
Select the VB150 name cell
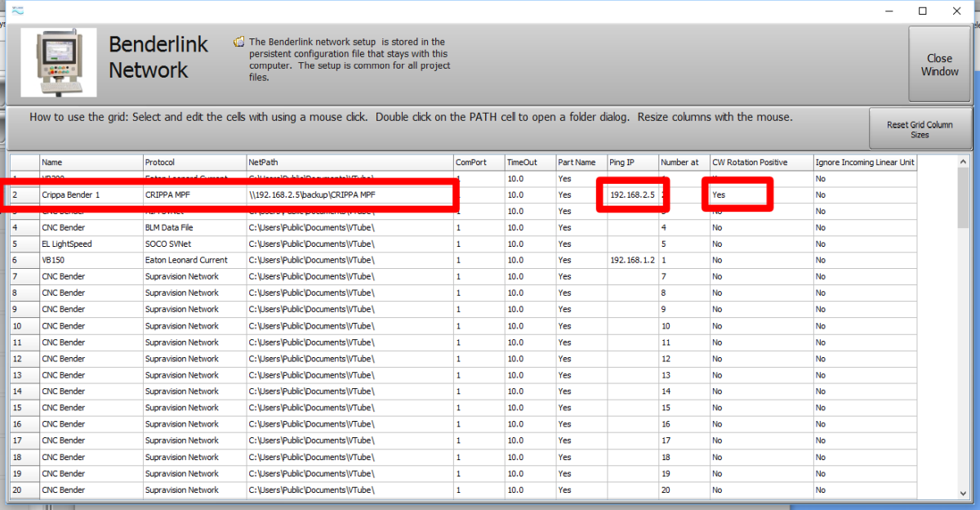(x=91, y=260)
